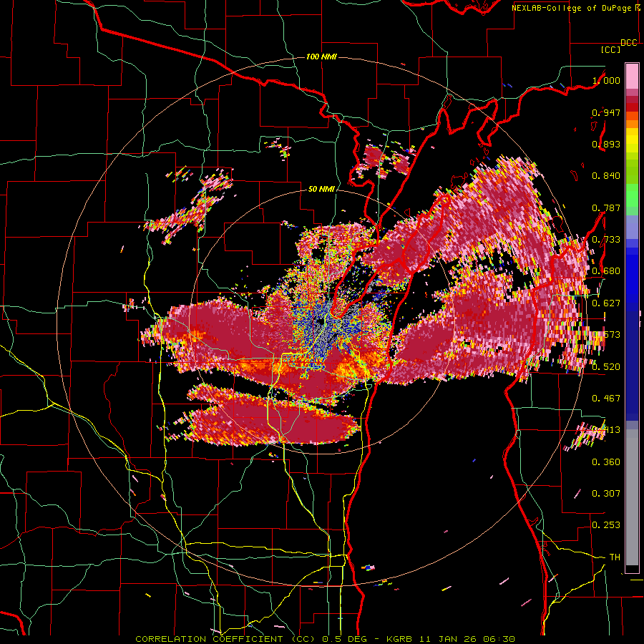Select the [CC] legend title
This screenshot has width=644, height=644.
[611, 50]
